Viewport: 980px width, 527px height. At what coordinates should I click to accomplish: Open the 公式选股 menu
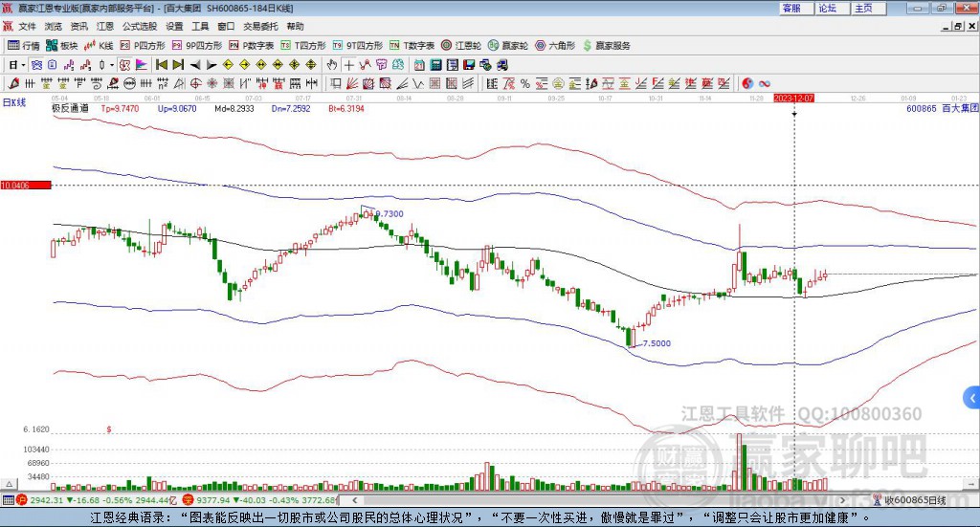pyautogui.click(x=140, y=26)
